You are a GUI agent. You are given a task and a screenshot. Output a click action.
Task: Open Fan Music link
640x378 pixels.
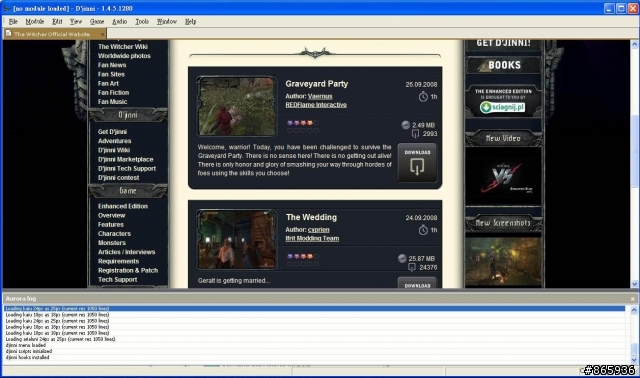[x=112, y=102]
